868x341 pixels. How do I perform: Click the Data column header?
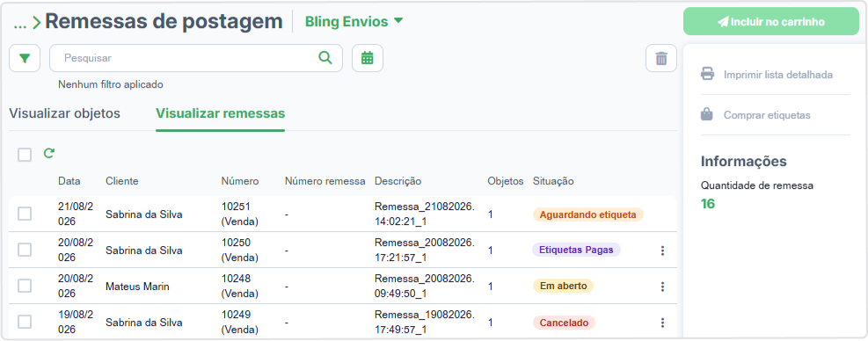69,181
